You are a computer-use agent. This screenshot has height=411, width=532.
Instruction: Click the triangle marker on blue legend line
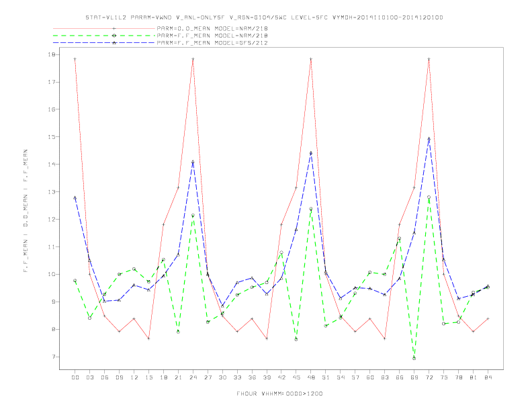click(x=114, y=43)
